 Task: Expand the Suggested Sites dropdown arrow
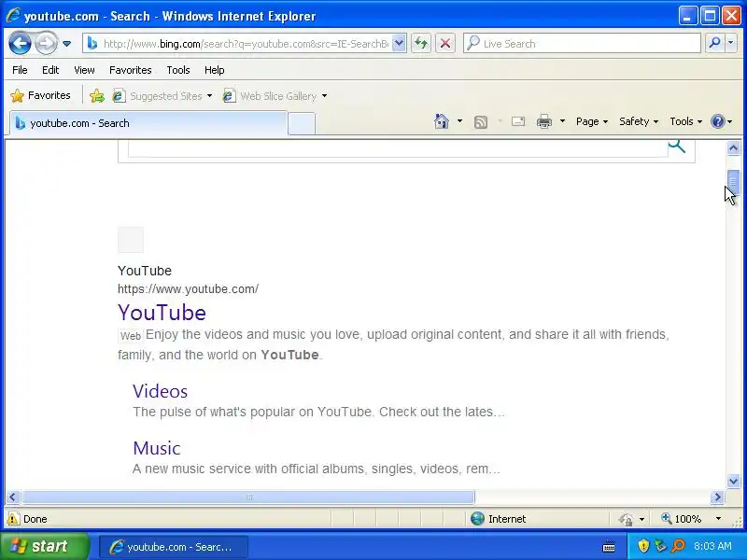209,96
